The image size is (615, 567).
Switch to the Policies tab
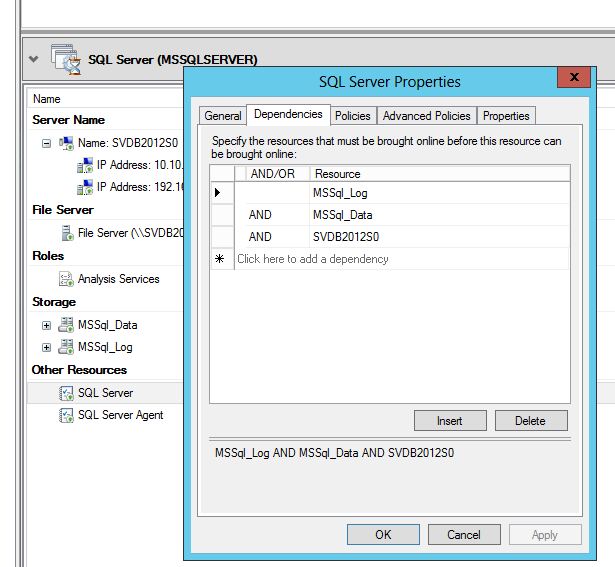[x=353, y=116]
